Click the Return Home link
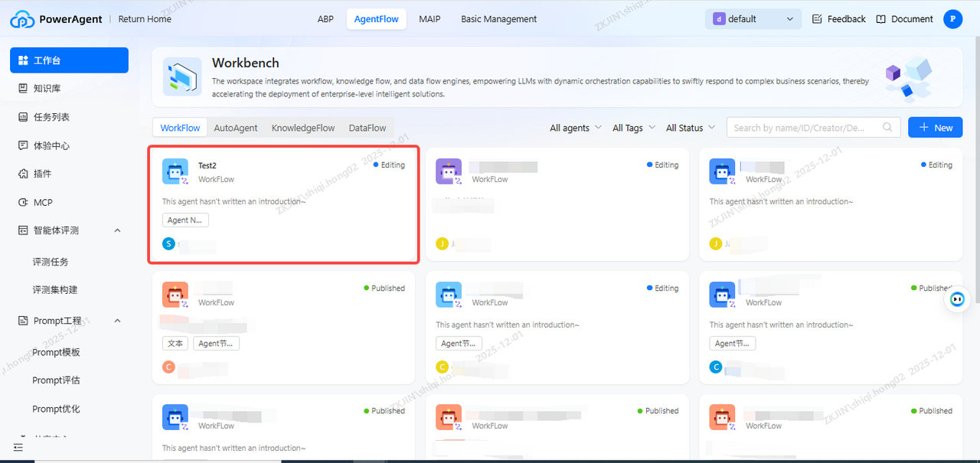 point(145,19)
